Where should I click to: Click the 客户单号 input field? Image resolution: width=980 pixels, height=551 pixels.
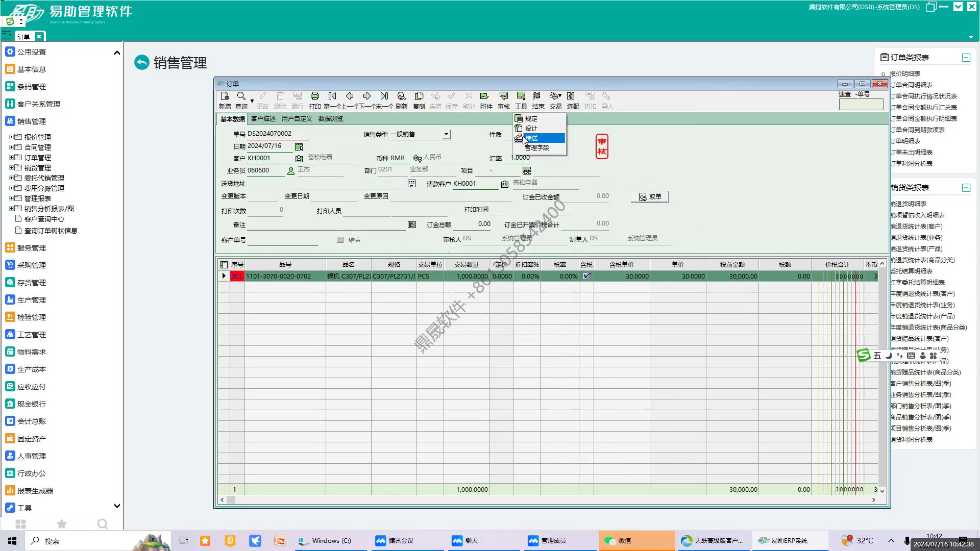pos(282,240)
